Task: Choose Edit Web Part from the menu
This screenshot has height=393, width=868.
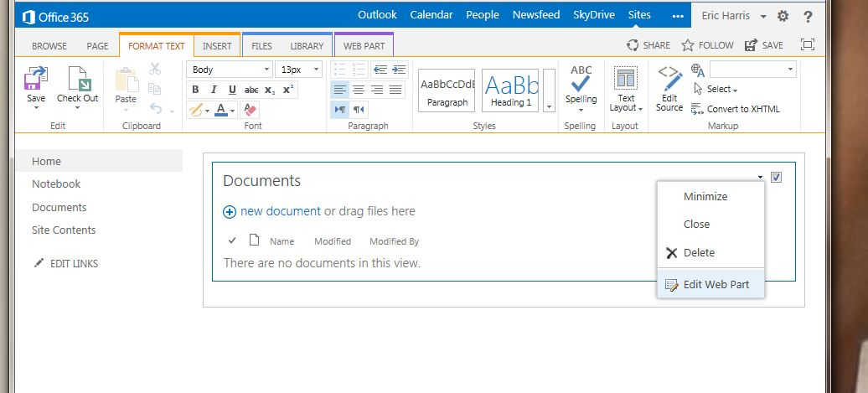Action: point(710,285)
